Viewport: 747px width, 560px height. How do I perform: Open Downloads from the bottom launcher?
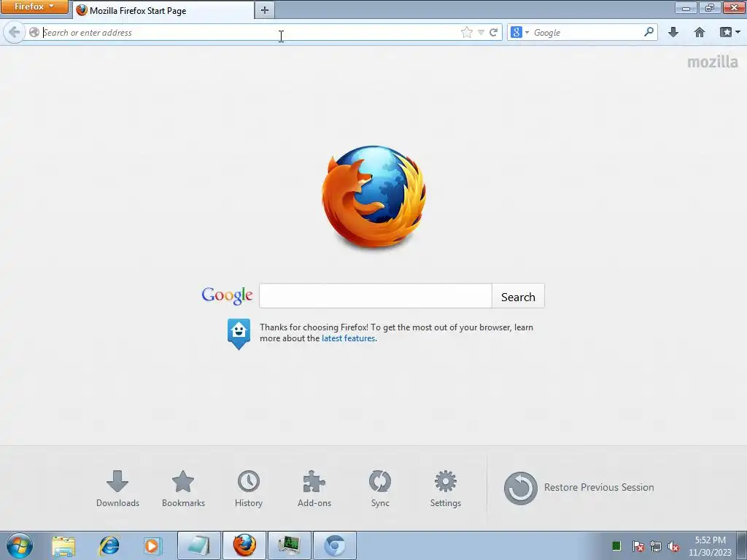(117, 489)
